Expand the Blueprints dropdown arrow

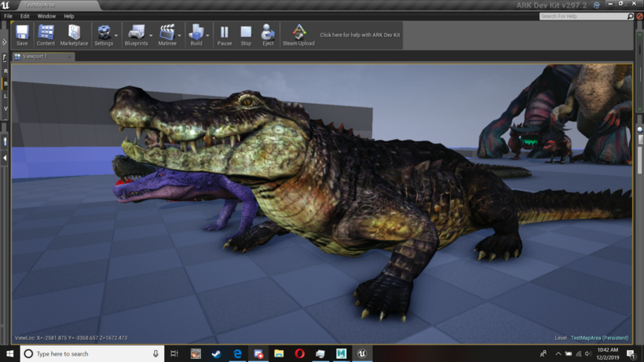[151, 35]
